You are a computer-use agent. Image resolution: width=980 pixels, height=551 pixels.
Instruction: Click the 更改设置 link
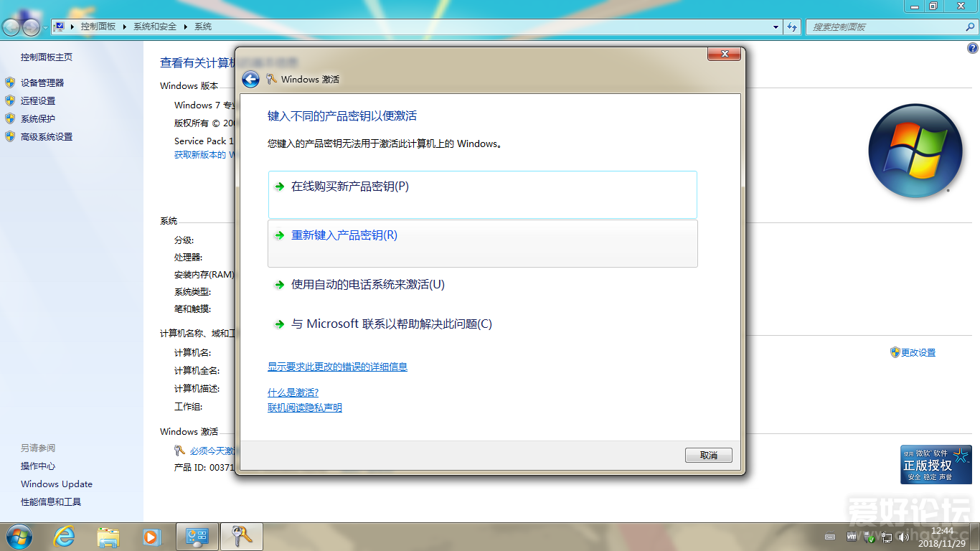coord(918,353)
